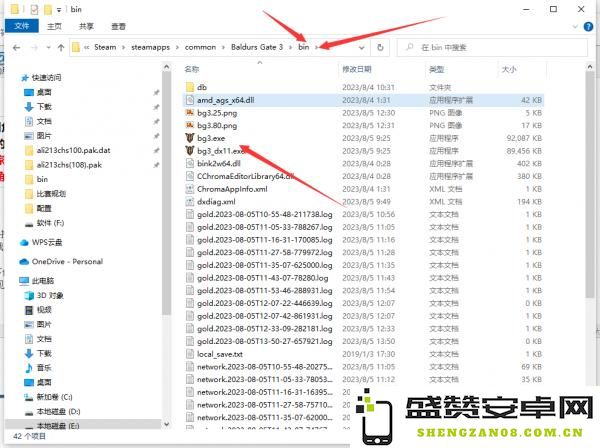The image size is (600, 448).
Task: Click the bin breadcrumb in the address path
Action: click(303, 47)
